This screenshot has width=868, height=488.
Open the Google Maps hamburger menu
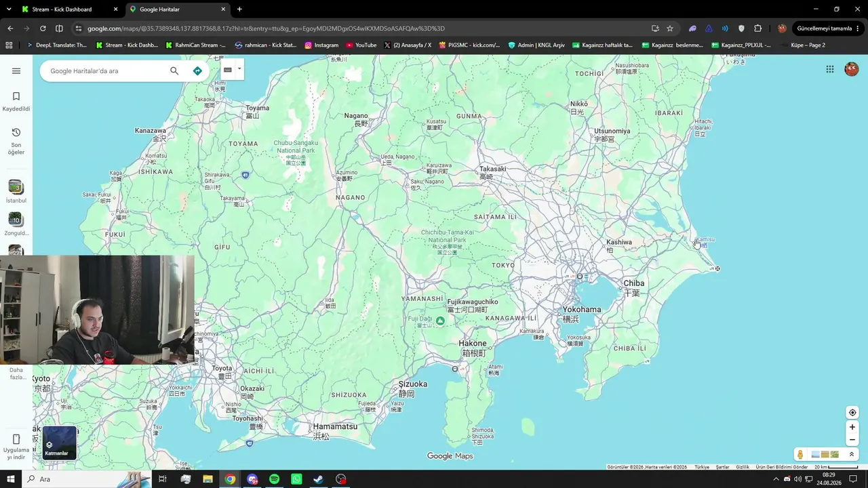16,70
